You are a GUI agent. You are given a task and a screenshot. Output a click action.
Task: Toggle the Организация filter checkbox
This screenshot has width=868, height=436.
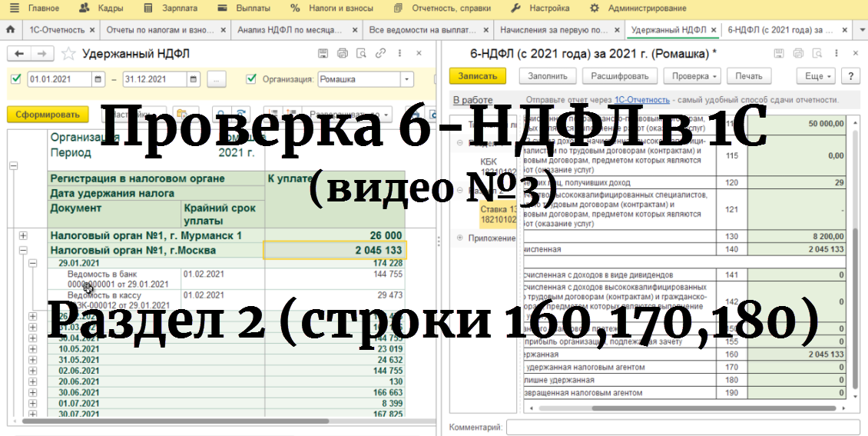(x=250, y=78)
